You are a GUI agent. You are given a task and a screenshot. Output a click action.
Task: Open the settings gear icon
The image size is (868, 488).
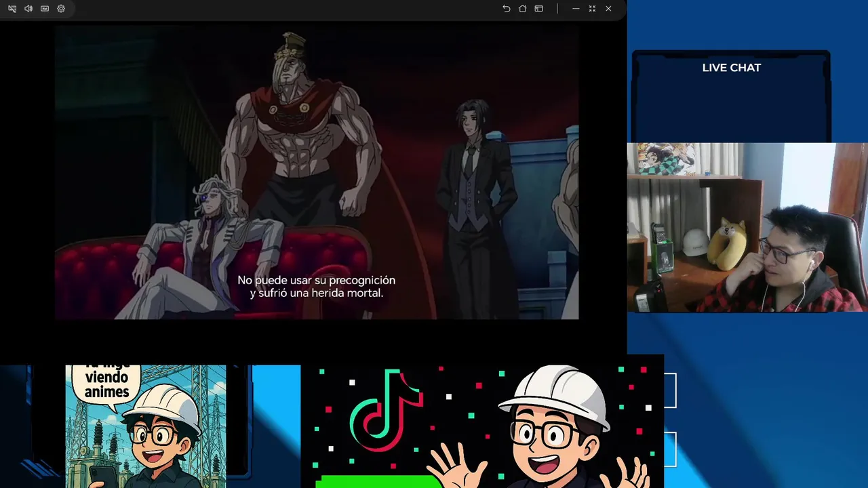click(x=61, y=9)
